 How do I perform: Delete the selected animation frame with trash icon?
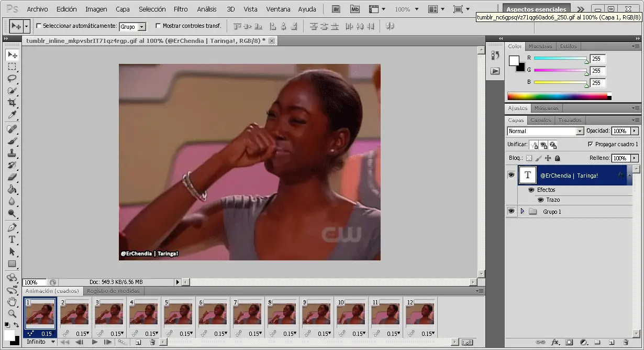coord(152,342)
